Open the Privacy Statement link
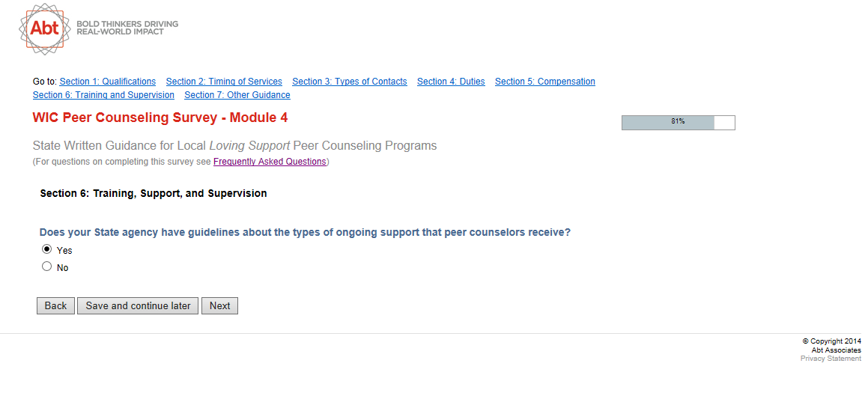 point(831,359)
